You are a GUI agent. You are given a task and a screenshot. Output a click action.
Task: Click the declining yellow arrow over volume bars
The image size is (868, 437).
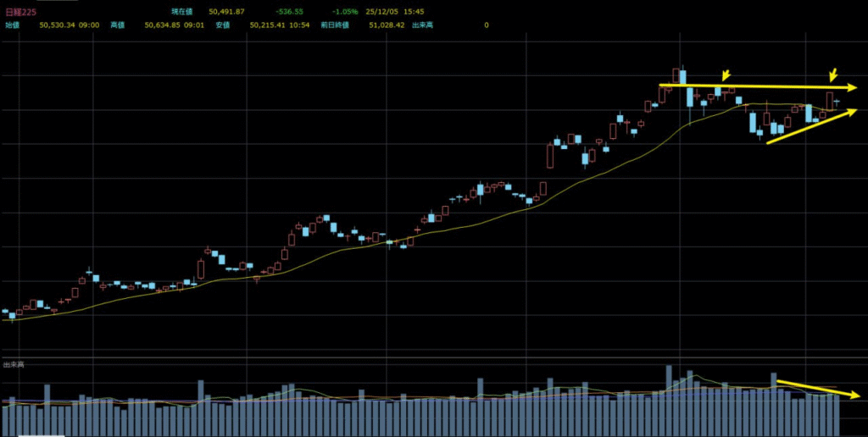(818, 390)
